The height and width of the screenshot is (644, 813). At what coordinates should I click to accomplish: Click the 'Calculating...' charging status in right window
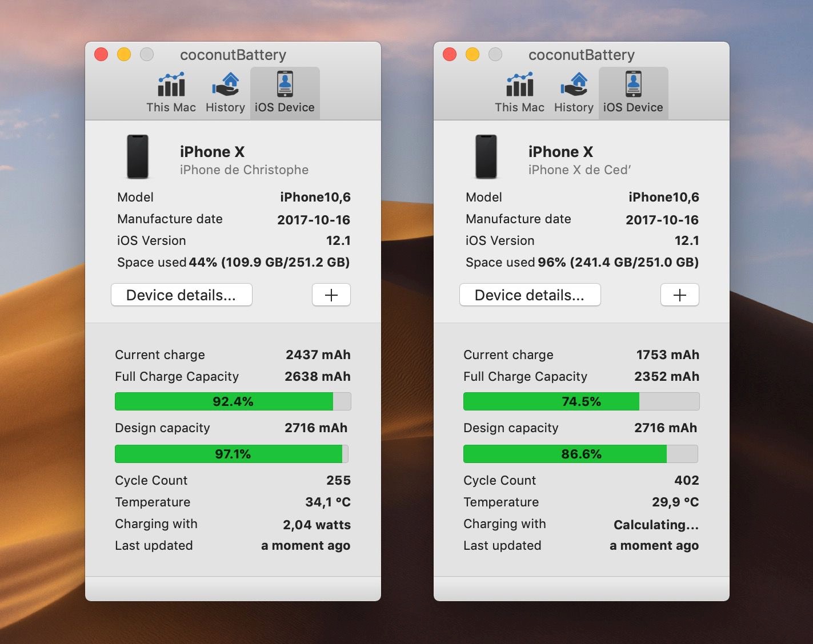(655, 524)
